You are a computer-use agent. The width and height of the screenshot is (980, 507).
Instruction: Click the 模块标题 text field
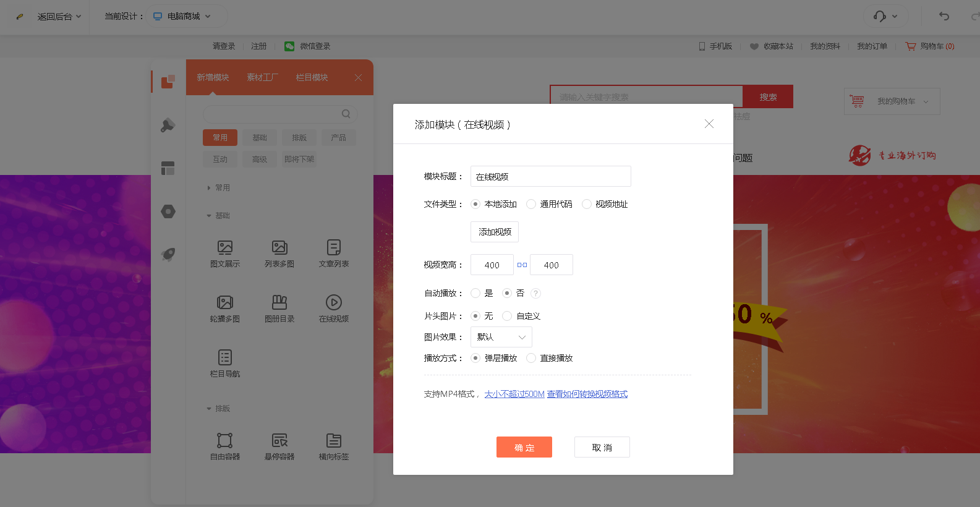(x=551, y=176)
